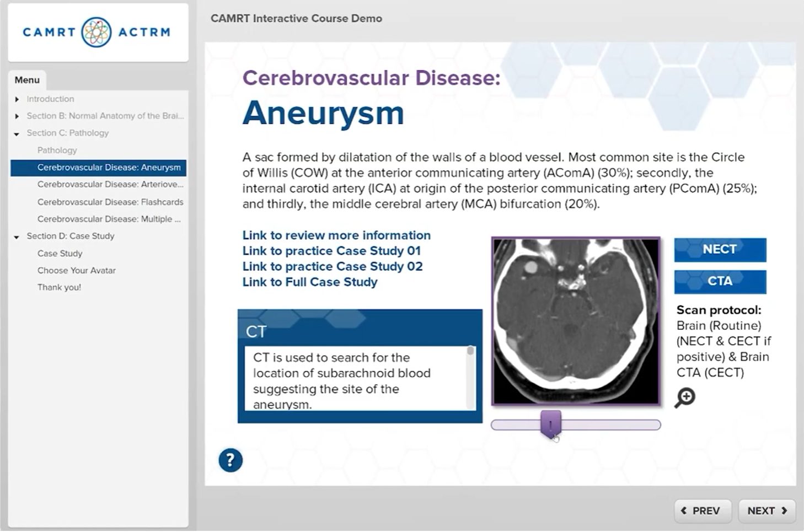Click Link to practice Case Study 01
Image resolution: width=804 pixels, height=532 pixels.
(x=331, y=251)
